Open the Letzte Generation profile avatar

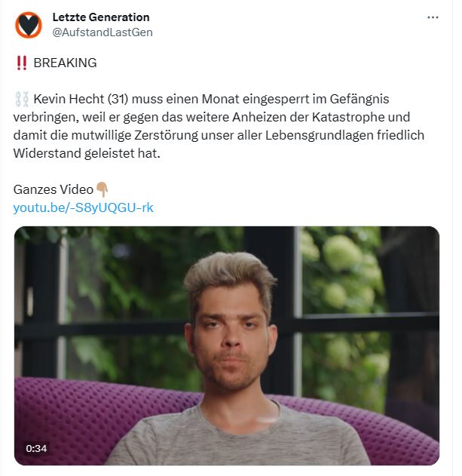(29, 25)
